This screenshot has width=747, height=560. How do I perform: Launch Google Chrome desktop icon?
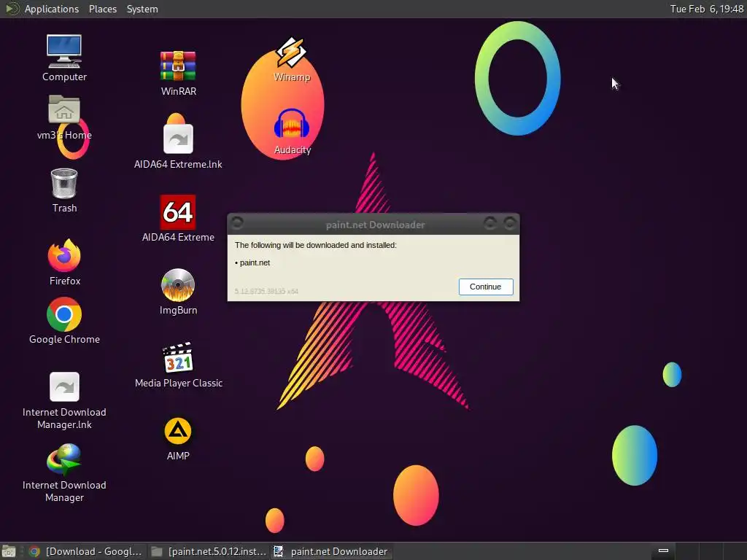(x=64, y=314)
